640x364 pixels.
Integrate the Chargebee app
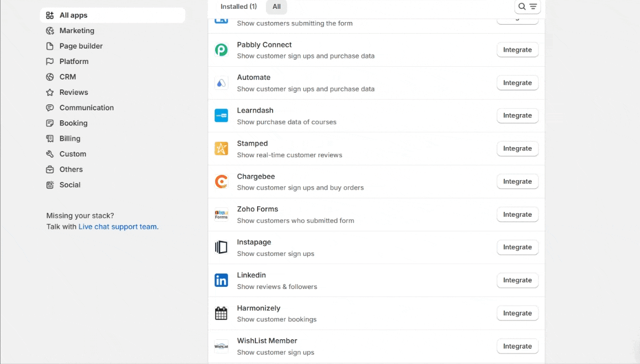[x=517, y=181]
